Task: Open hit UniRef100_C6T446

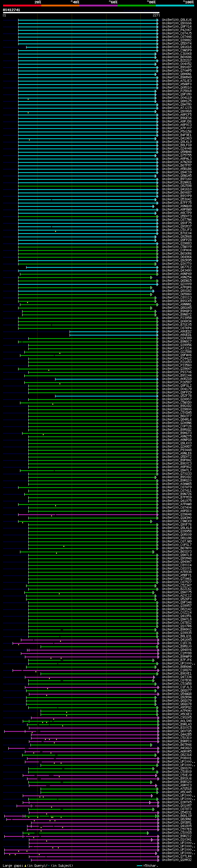Action: 176,37
